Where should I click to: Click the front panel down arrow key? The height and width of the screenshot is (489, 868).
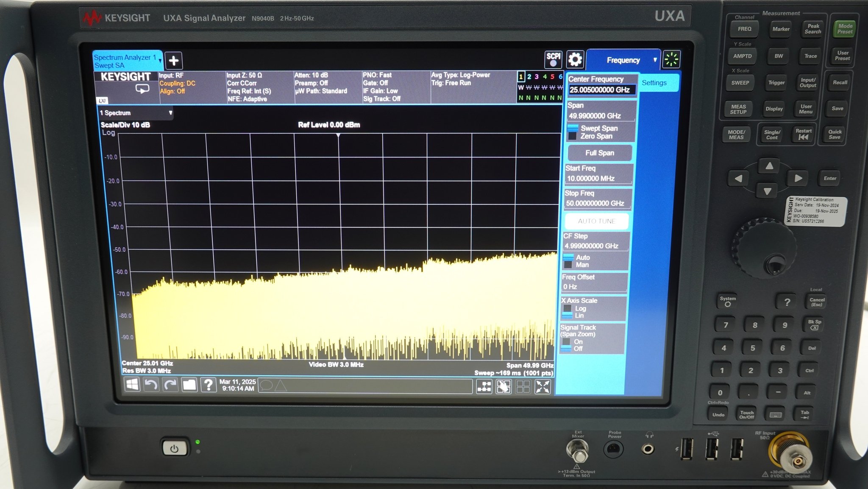click(x=767, y=191)
